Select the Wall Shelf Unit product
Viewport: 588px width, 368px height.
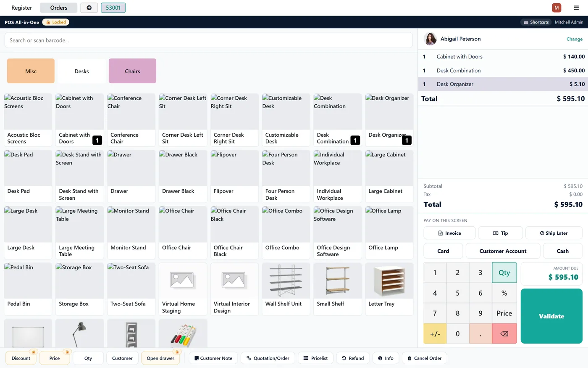point(286,289)
